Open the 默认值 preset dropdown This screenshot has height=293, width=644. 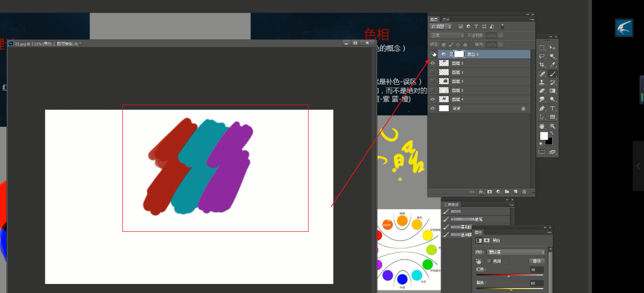[516, 252]
